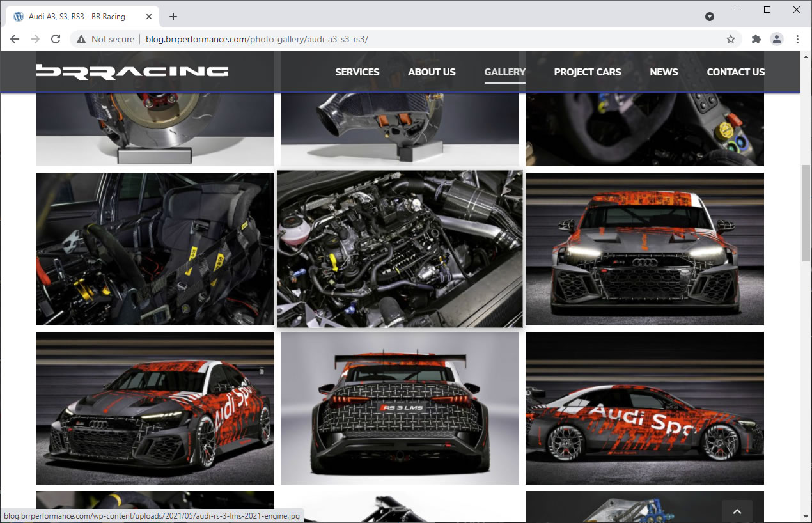Click the browser back arrow
Image resolution: width=812 pixels, height=523 pixels.
(x=15, y=39)
